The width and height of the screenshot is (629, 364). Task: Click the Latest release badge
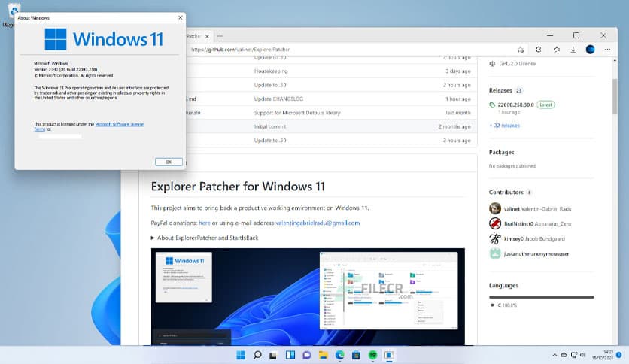click(x=545, y=105)
